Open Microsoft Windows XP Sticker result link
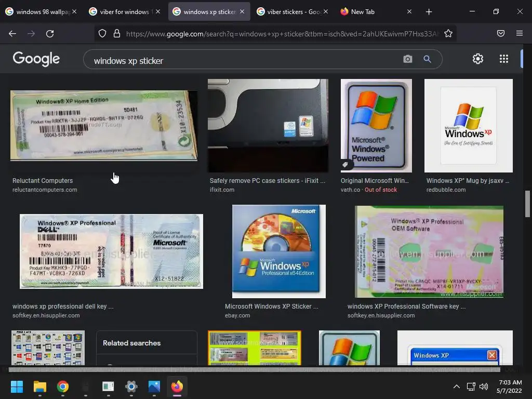532x399 pixels. tap(272, 307)
